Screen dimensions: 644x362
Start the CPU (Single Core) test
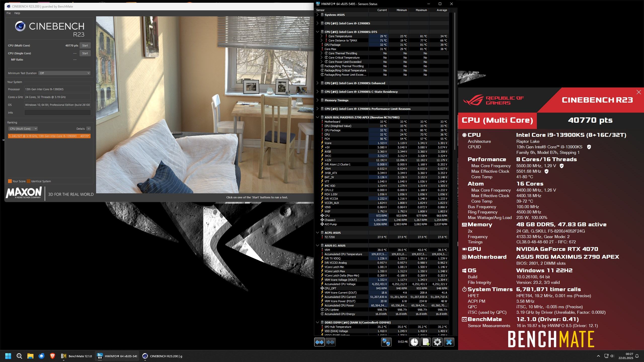click(x=85, y=53)
